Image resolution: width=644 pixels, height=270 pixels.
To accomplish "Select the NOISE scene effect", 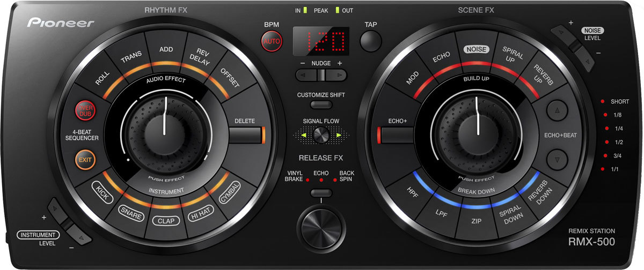I will click(476, 49).
